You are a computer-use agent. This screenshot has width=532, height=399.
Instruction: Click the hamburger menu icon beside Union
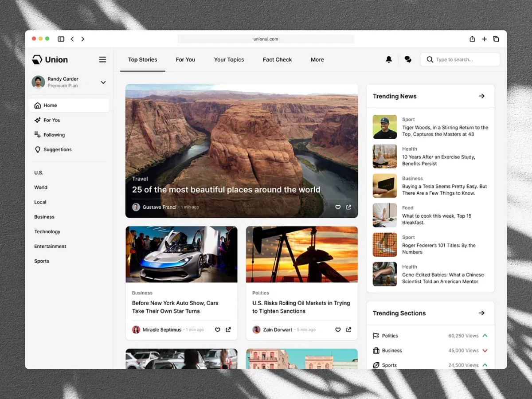click(x=102, y=59)
